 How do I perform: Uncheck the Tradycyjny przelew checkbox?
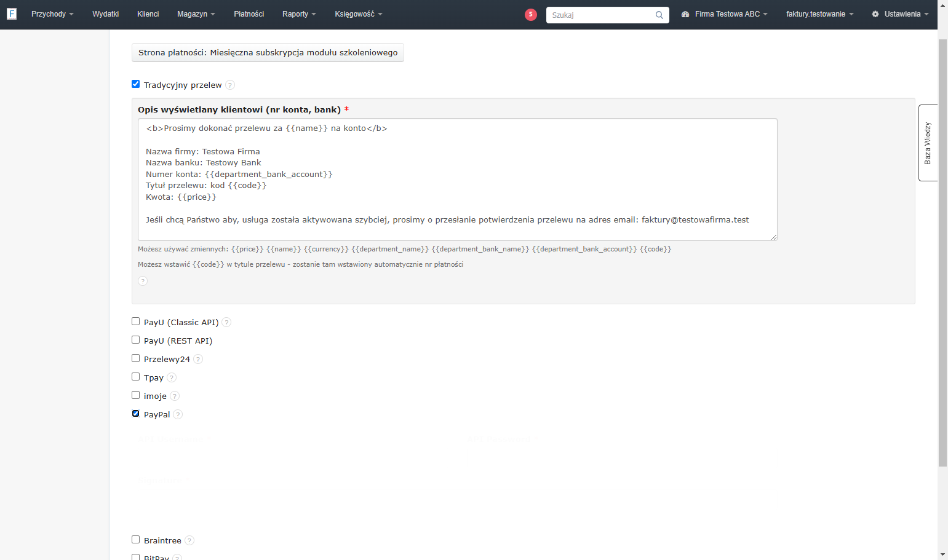[x=136, y=84]
